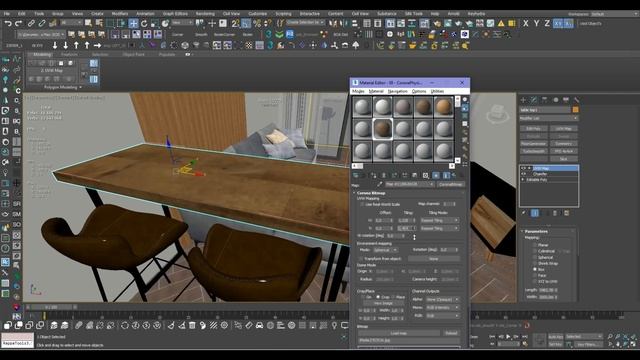Click the UVW Map Length input field
Screen dimensions: 640x360
click(x=548, y=290)
